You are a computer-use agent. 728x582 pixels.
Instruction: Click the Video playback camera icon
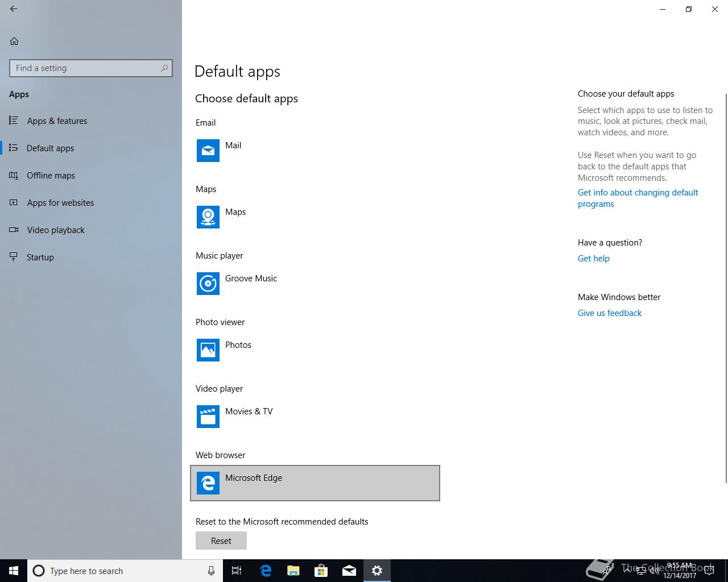[x=14, y=230]
